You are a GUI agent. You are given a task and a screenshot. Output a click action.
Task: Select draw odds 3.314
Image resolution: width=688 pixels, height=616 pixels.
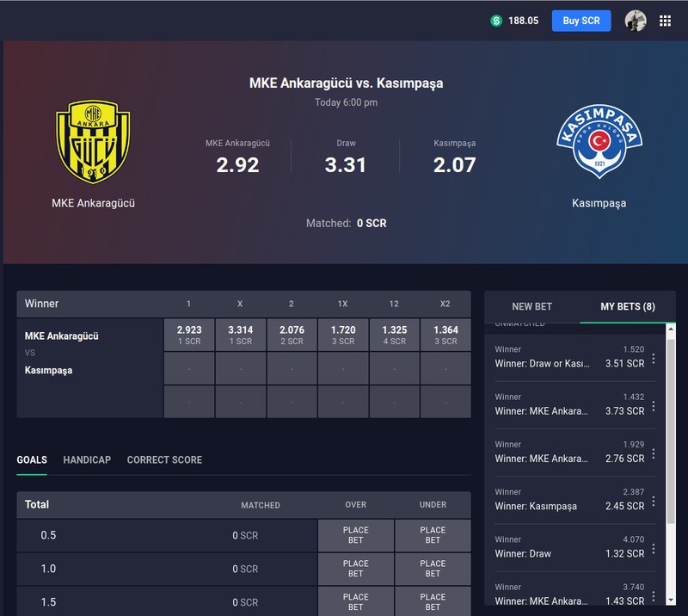click(241, 335)
